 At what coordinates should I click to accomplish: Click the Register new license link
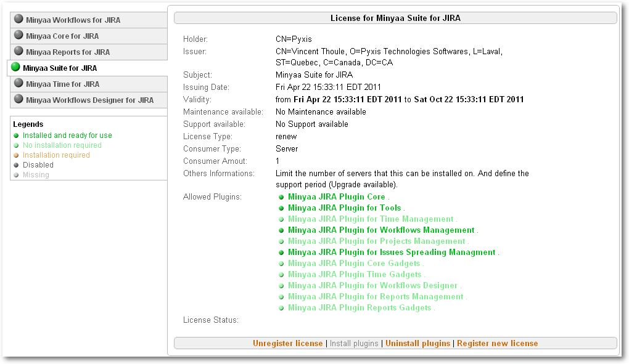498,344
